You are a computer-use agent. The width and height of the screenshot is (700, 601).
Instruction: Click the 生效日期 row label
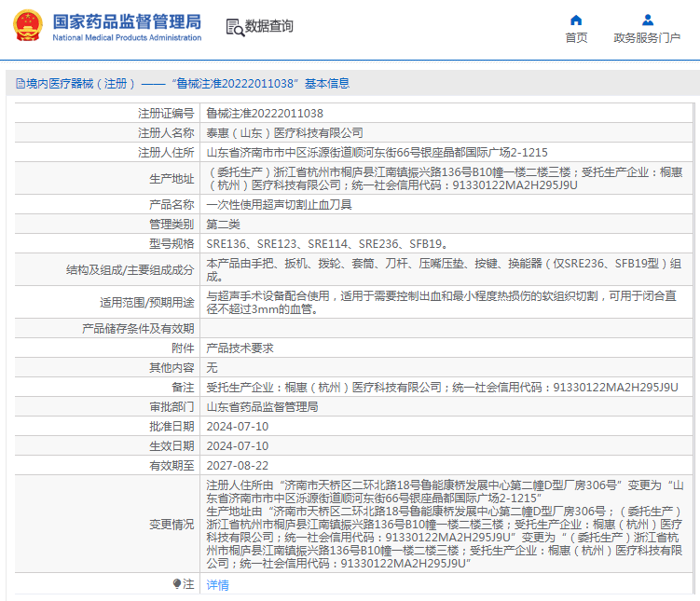tap(172, 446)
